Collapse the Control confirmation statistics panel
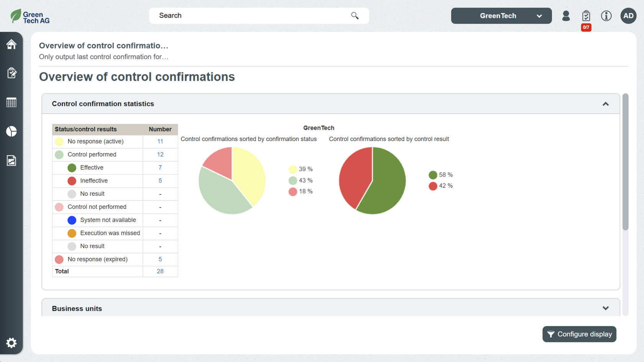The image size is (644, 362). point(605,104)
